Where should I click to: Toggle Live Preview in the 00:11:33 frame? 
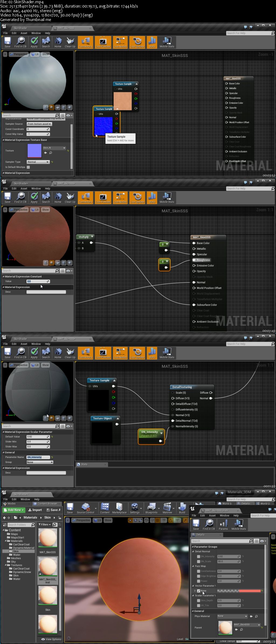(103, 353)
